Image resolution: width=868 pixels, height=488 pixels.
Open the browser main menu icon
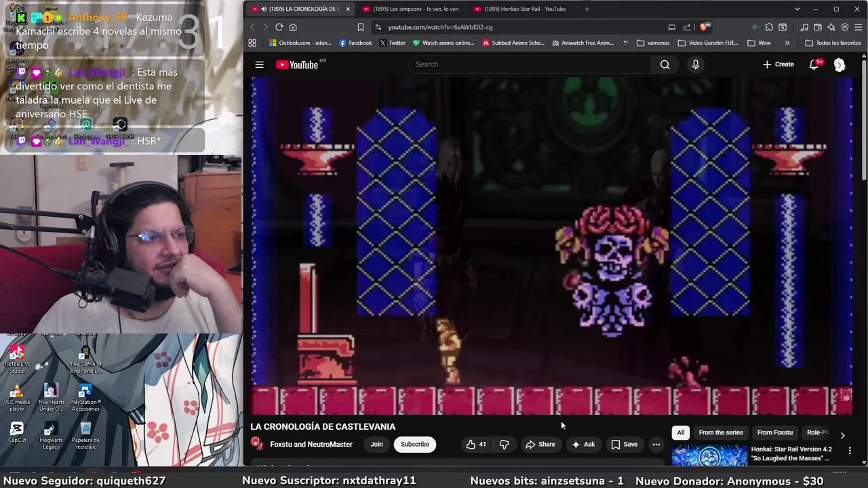859,27
